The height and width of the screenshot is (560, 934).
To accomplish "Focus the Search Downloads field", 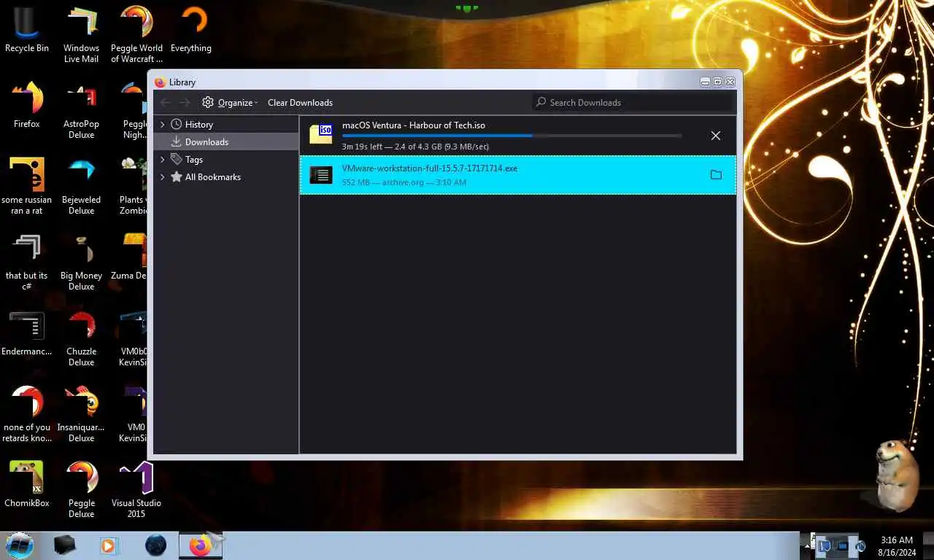I will (632, 103).
